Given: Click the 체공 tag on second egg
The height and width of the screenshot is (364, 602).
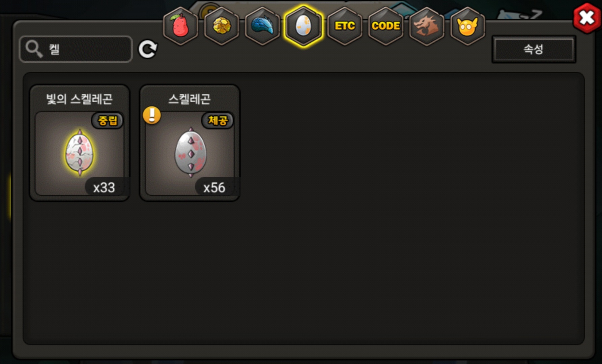Looking at the screenshot, I should tap(218, 120).
